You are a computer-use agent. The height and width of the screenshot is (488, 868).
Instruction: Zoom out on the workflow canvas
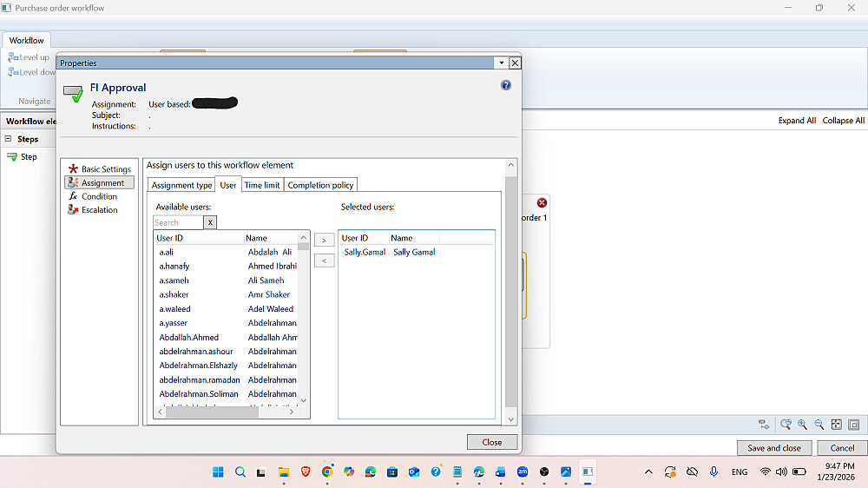click(819, 425)
